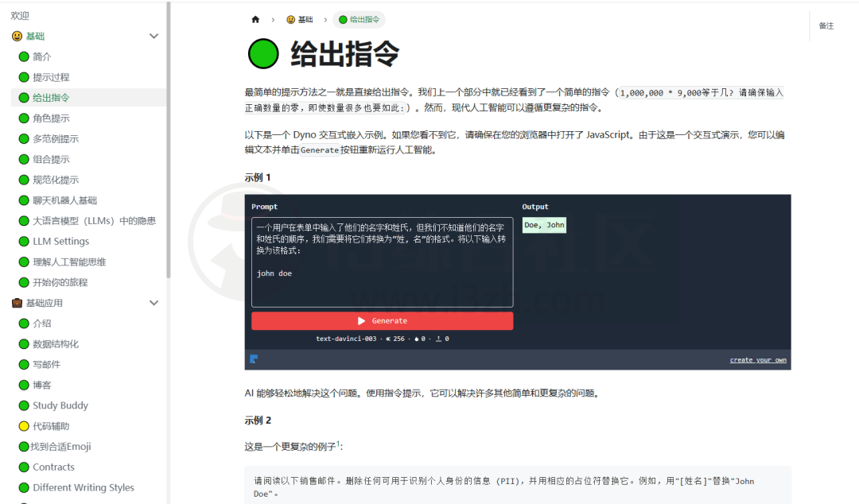The height and width of the screenshot is (504, 859).
Task: Open 写邮件 in the sidebar
Action: pyautogui.click(x=46, y=364)
